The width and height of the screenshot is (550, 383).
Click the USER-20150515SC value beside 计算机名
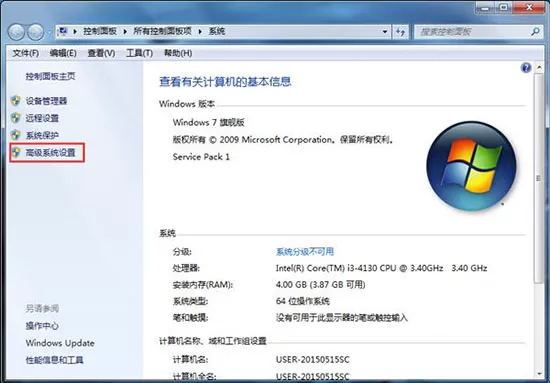click(313, 360)
